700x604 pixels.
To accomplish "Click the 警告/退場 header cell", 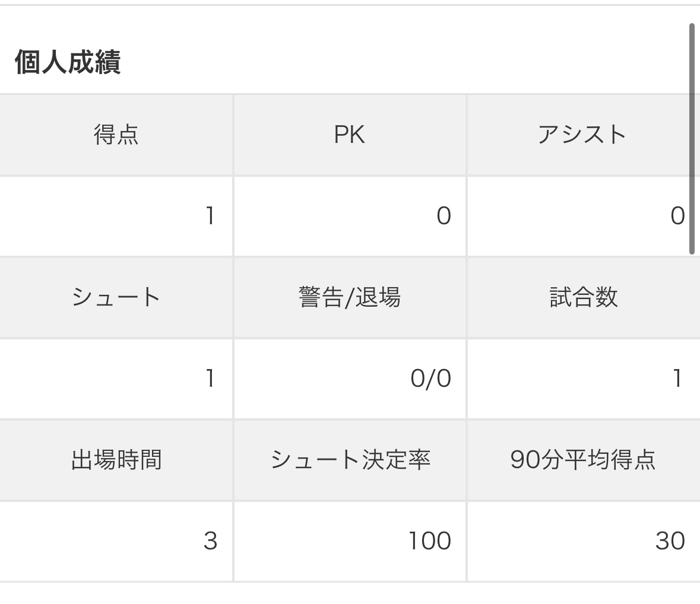I will click(x=349, y=297).
